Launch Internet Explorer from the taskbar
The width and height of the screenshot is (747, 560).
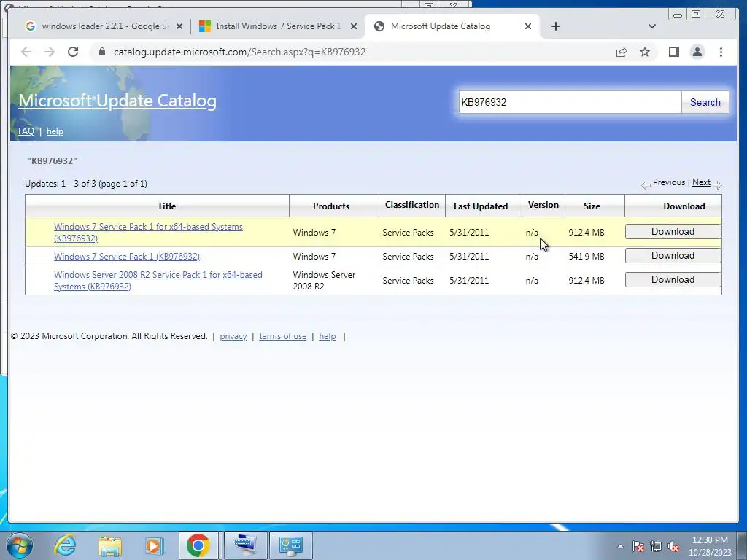coord(65,545)
